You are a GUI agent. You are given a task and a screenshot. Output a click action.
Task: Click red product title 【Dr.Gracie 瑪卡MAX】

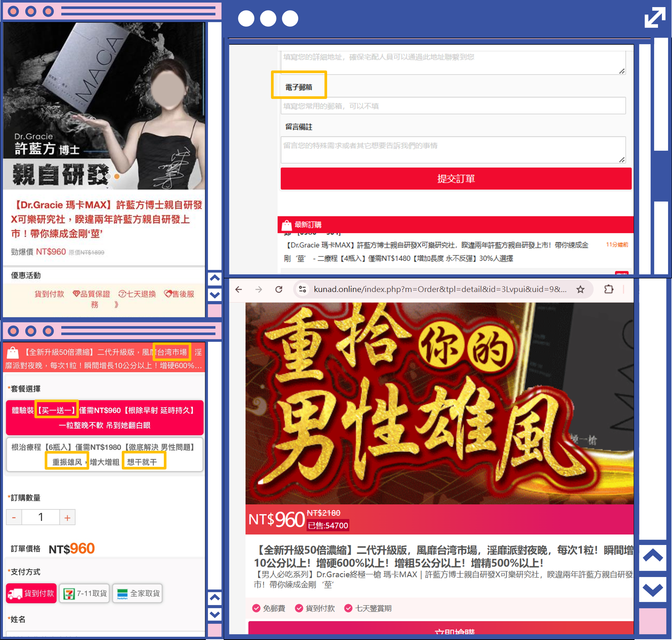coord(107,219)
